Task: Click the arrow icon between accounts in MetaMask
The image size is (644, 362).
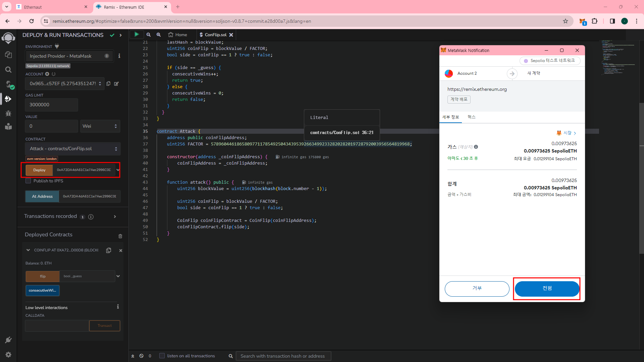Action: click(x=512, y=73)
